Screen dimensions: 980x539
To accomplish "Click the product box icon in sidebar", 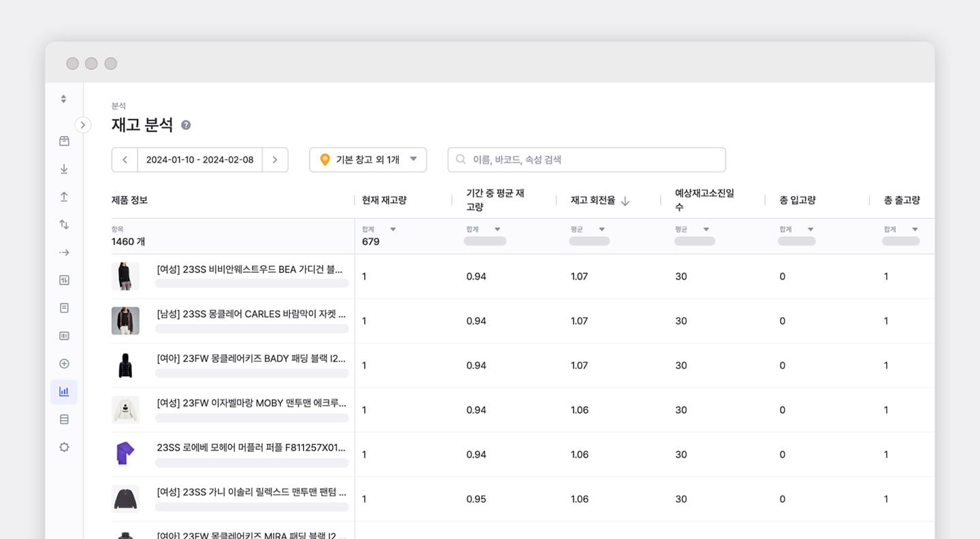I will (64, 140).
